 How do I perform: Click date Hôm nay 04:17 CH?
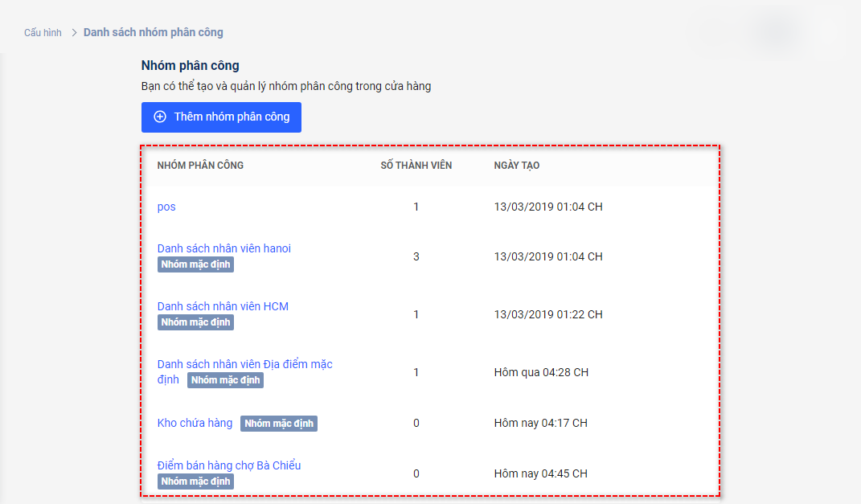tap(540, 424)
